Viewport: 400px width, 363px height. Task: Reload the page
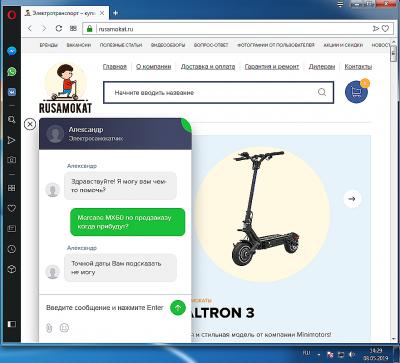click(x=59, y=29)
